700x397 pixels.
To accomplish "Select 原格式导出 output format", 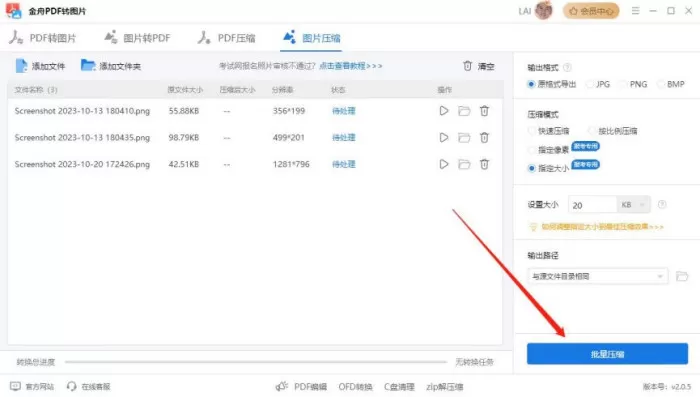I will tap(552, 84).
